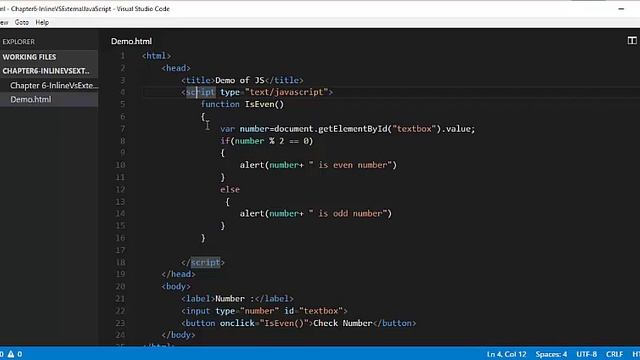Click the opening head tag
Image resolution: width=640 pixels, height=360 pixels.
coord(176,68)
